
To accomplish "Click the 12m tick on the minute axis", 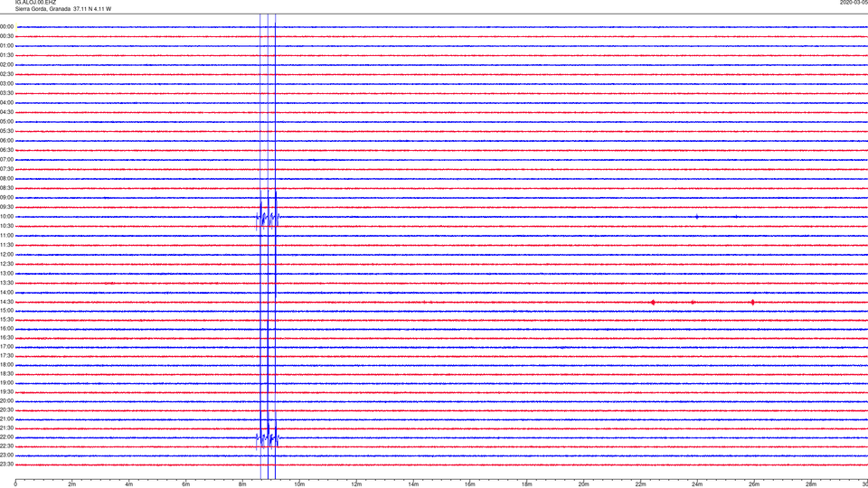I will [x=356, y=484].
